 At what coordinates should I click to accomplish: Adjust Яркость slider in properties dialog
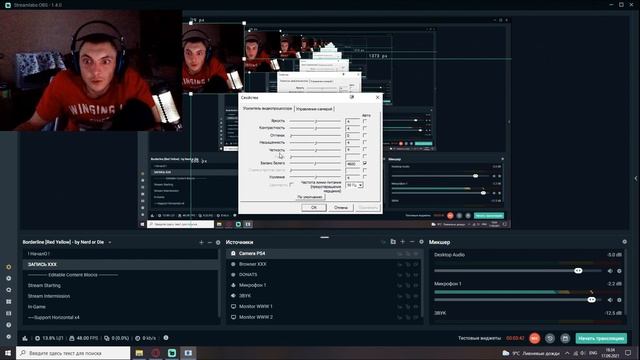click(x=315, y=121)
